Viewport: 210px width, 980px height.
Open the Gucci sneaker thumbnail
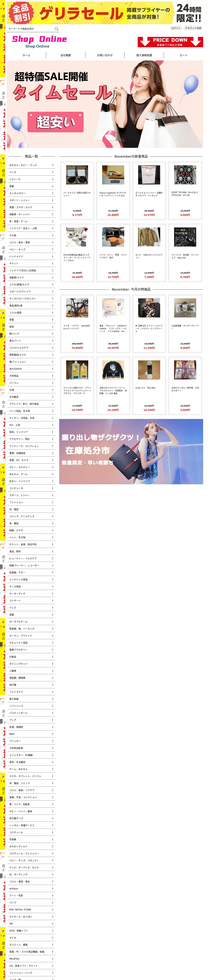pos(77,237)
